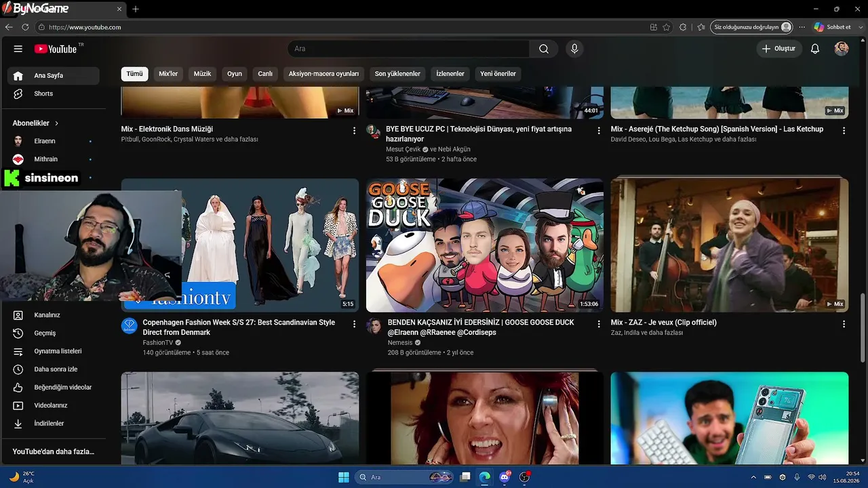Open 'Mix - ZAZ - Je veux' title

tap(664, 323)
